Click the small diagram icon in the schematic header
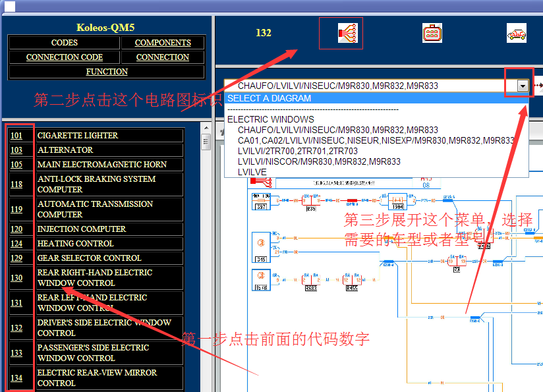Image resolution: width=543 pixels, height=392 pixels. 262,181
